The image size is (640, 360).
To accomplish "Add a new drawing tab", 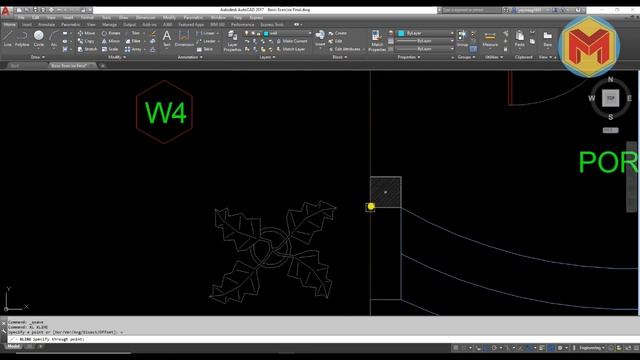I will coord(102,65).
